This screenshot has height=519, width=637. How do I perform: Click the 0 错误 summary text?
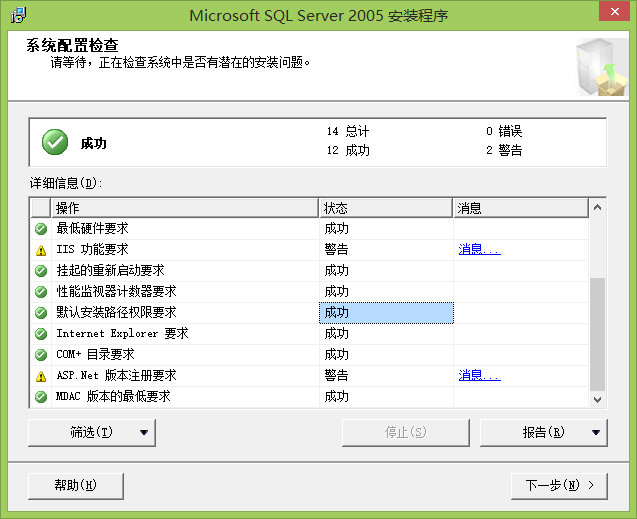[504, 132]
